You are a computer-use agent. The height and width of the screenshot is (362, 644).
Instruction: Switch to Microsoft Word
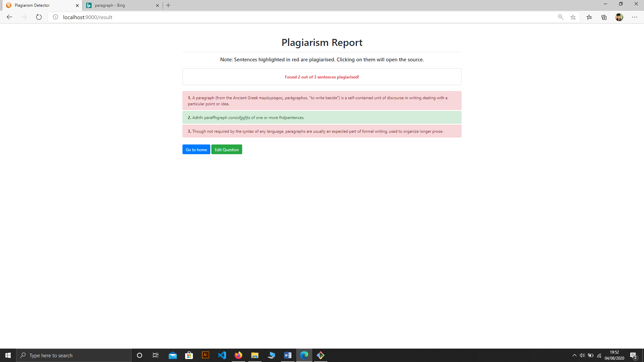pos(288,355)
